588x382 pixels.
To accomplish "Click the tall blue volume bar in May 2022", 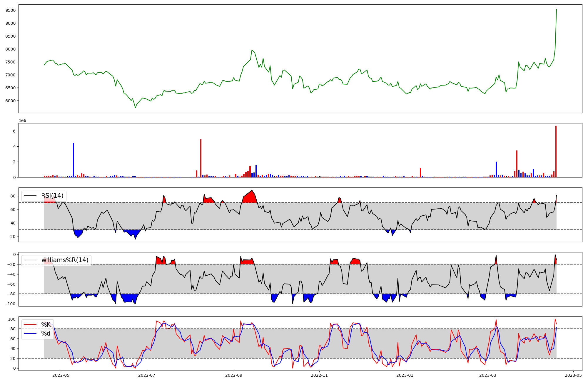I will pyautogui.click(x=73, y=160).
